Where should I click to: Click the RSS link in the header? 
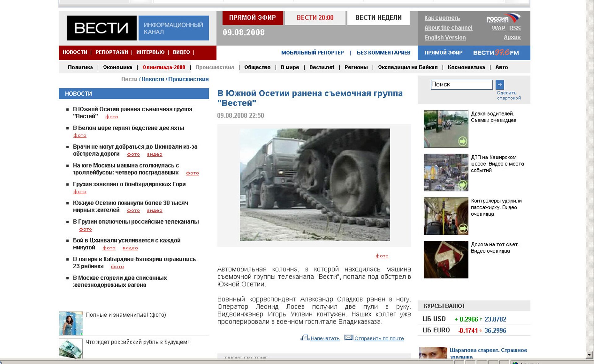[x=515, y=28]
